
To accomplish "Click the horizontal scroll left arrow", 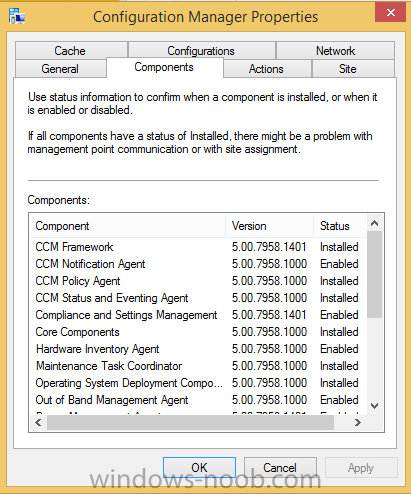I will click(x=38, y=423).
